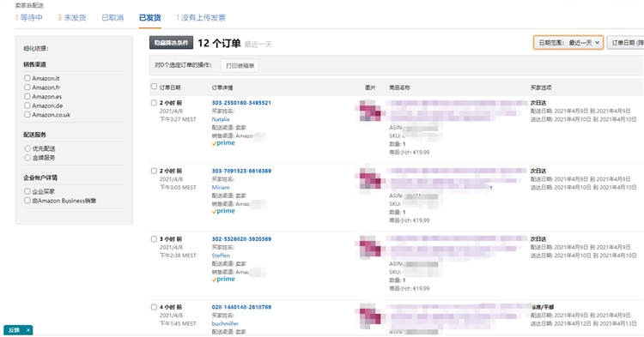Open buyer buchmiller's profile link
Viewport: 644px width, 337px height.
click(225, 323)
